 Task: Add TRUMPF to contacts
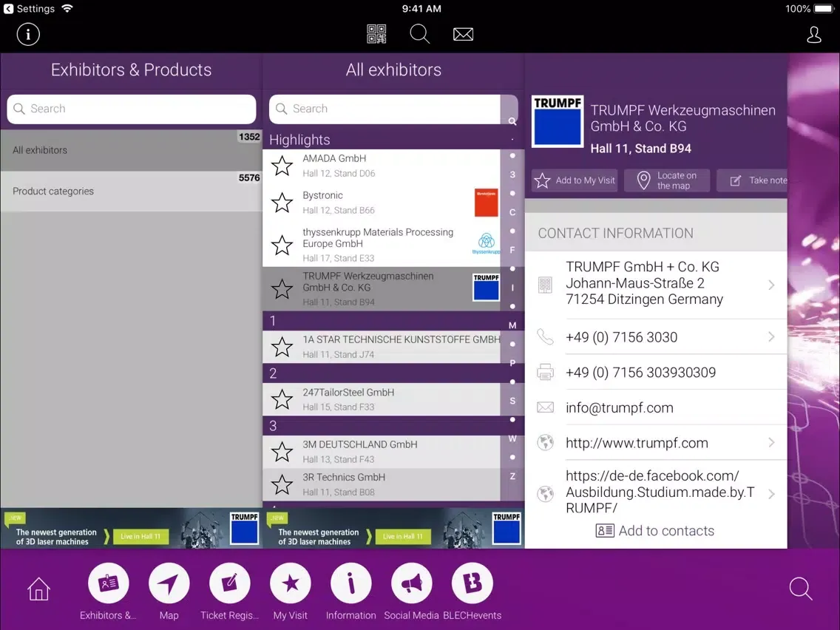[655, 531]
